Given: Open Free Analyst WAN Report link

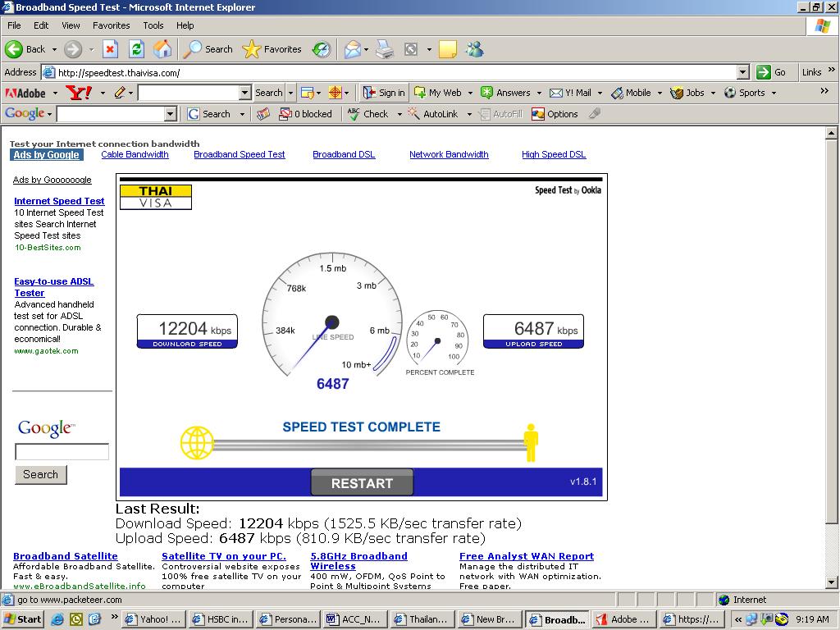Looking at the screenshot, I should tap(527, 556).
